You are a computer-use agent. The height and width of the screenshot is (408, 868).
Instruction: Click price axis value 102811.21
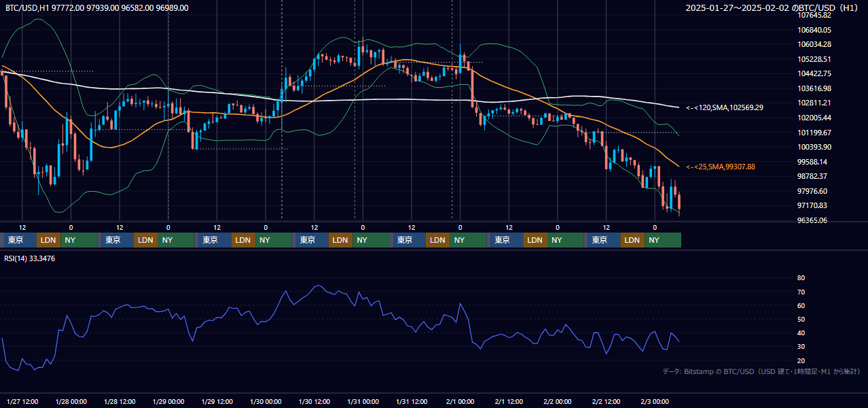[814, 103]
